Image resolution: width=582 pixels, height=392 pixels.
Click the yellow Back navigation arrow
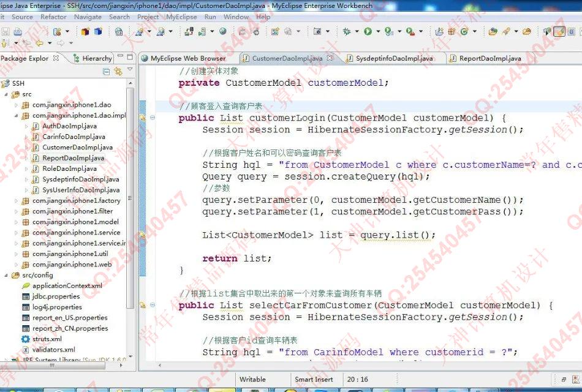click(39, 43)
